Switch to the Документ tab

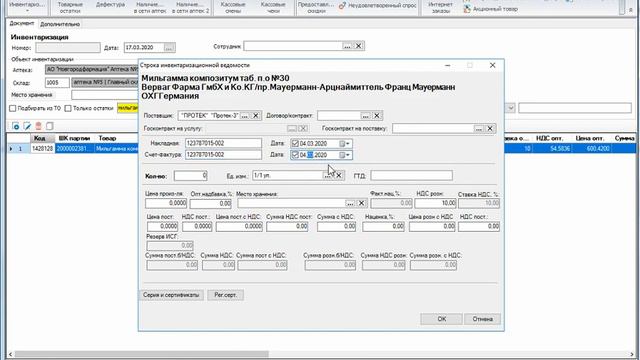pyautogui.click(x=22, y=24)
